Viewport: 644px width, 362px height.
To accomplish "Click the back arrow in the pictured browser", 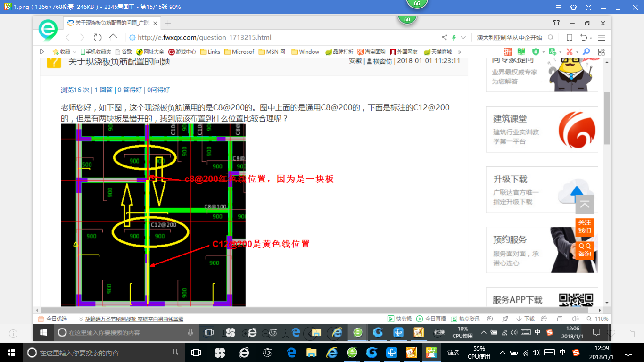I will click(x=67, y=38).
